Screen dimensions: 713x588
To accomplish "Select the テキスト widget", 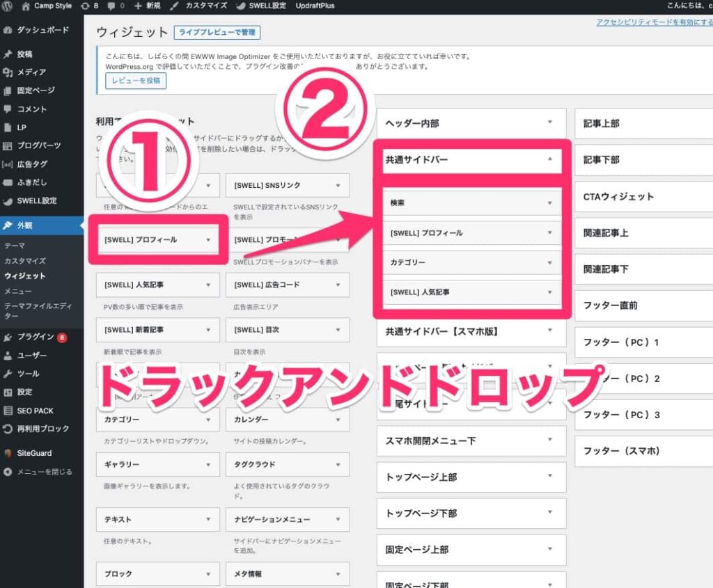I will pyautogui.click(x=158, y=519).
